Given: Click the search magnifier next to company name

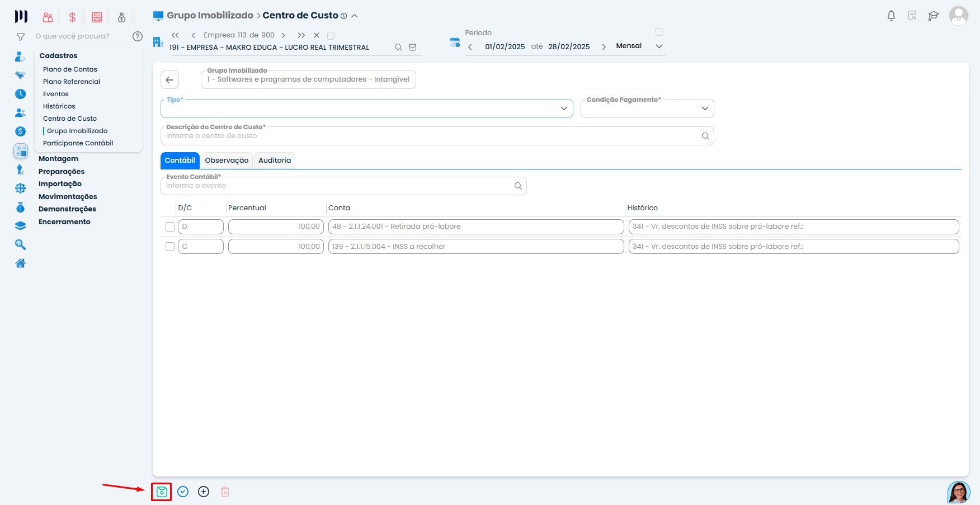Looking at the screenshot, I should 398,48.
